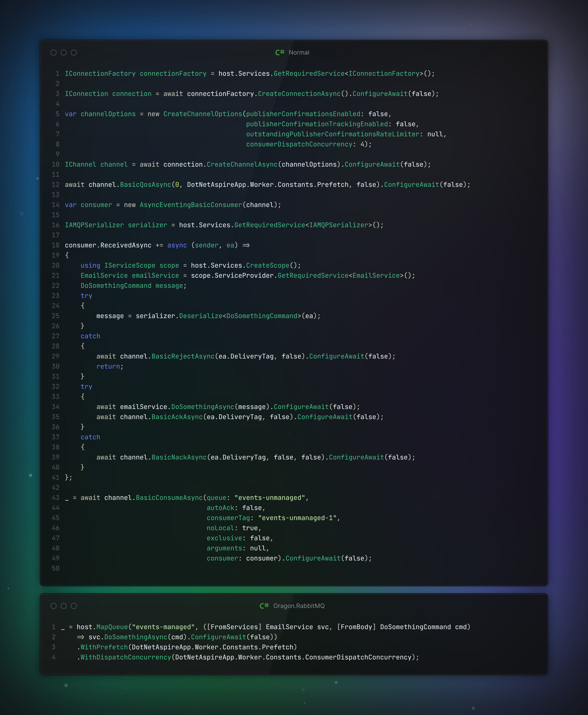588x715 pixels.
Task: Click first circle button in Normal window
Action: click(x=54, y=53)
